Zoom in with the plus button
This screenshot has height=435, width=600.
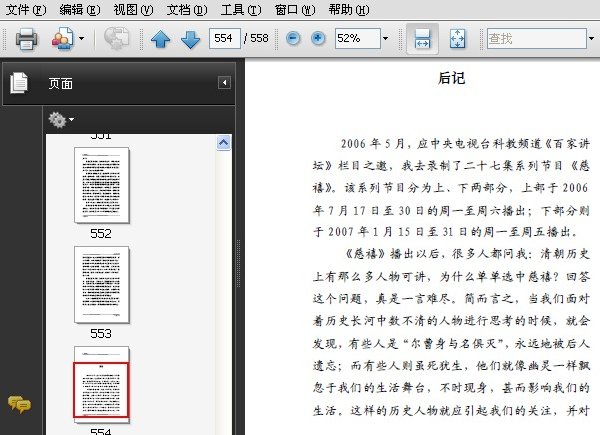point(318,38)
